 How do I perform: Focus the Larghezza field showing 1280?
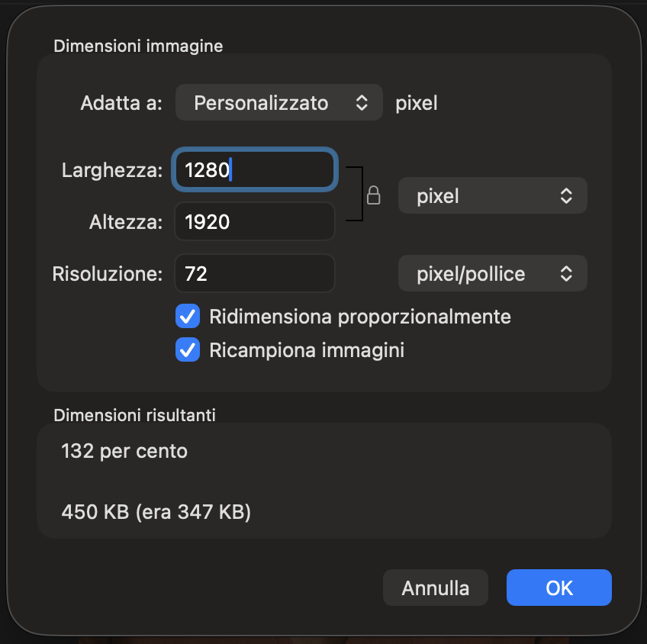[255, 170]
